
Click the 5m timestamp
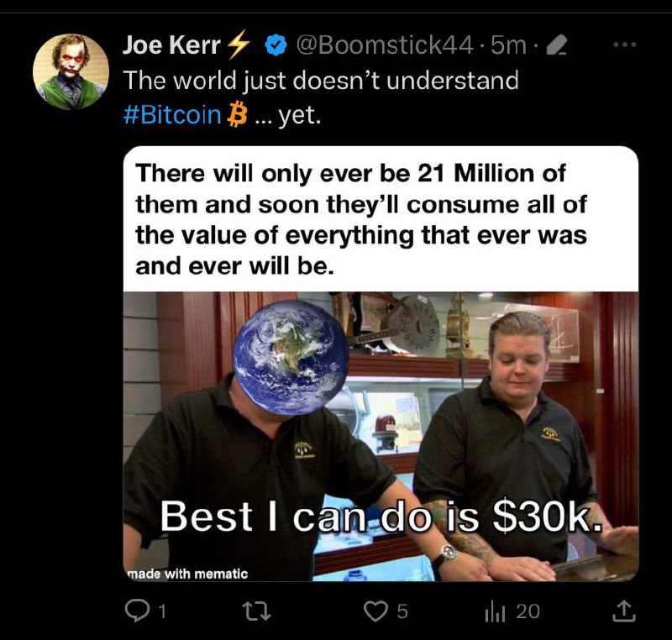pos(508,45)
